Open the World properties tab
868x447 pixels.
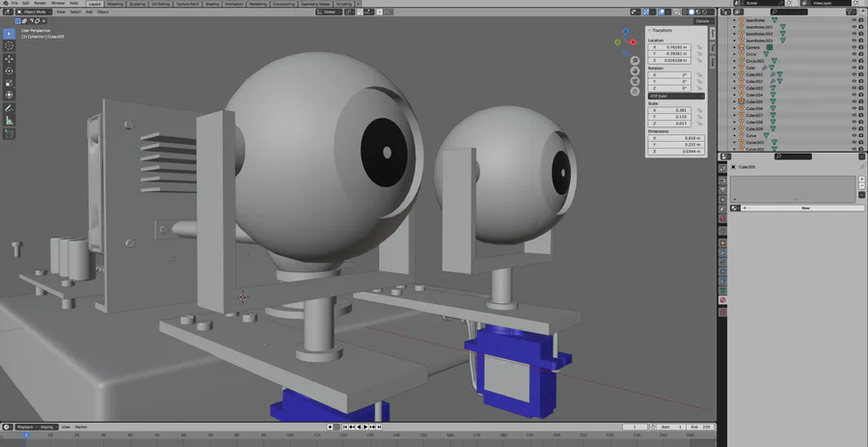pos(722,219)
